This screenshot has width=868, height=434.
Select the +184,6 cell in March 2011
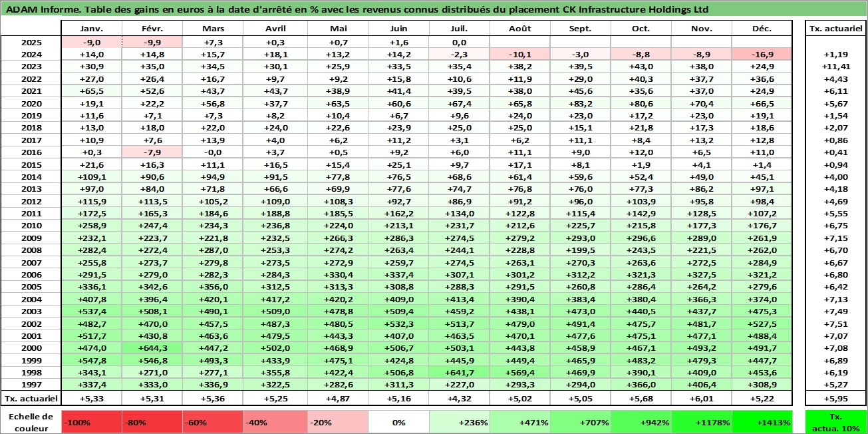pyautogui.click(x=213, y=213)
